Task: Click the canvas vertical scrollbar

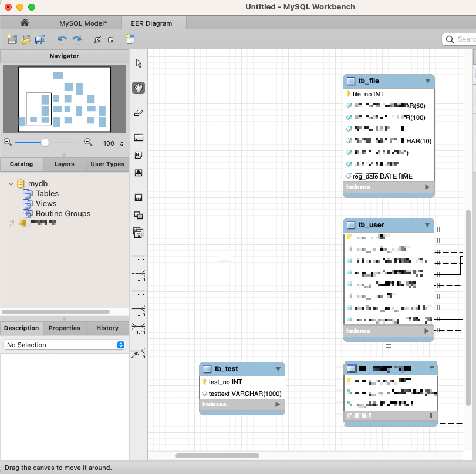Action: coord(468,307)
